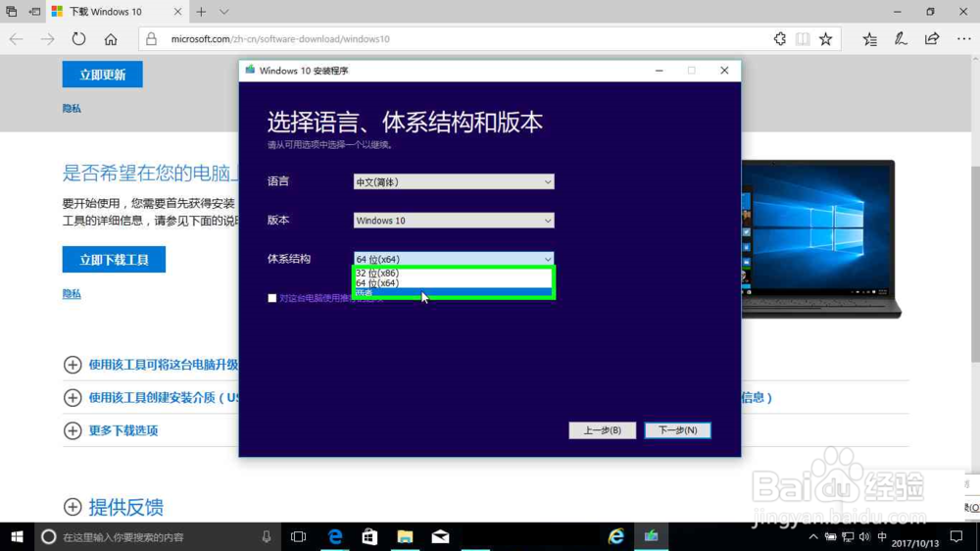Click the Cortana search box

[x=159, y=536]
